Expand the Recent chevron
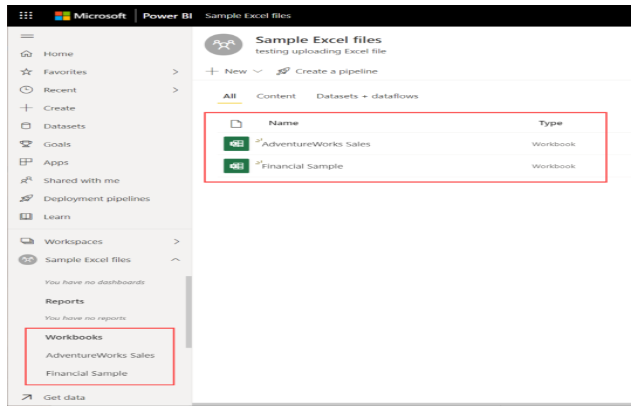642x412 pixels. pyautogui.click(x=176, y=90)
